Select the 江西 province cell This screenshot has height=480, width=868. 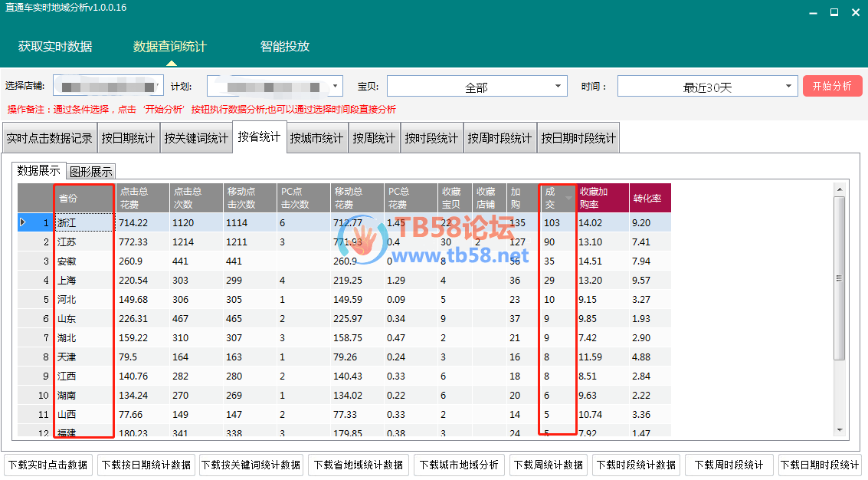84,376
